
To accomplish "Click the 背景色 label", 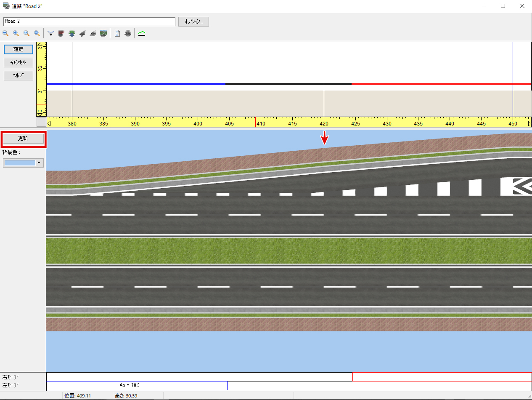I will click(x=11, y=152).
